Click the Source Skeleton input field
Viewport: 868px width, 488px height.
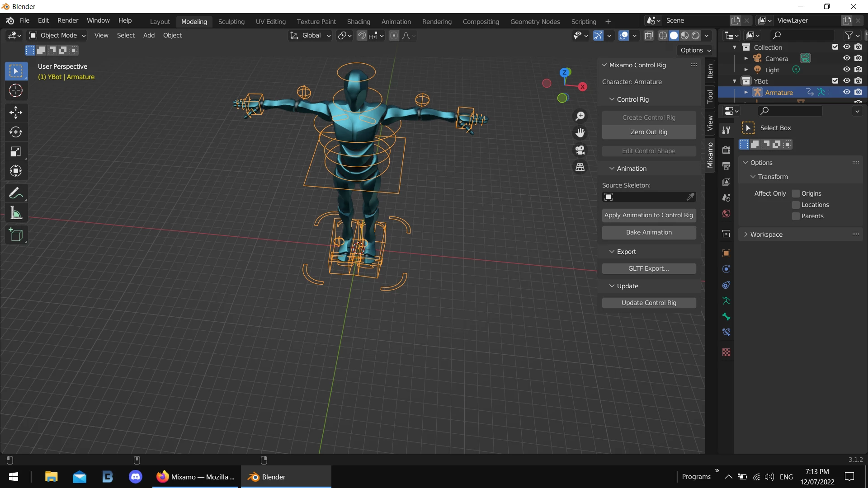point(646,197)
